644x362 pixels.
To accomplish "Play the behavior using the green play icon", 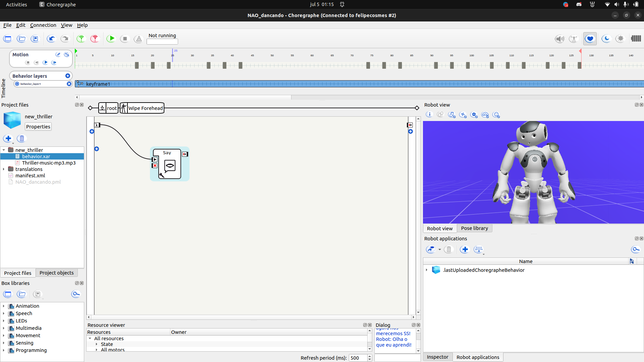I will click(111, 39).
